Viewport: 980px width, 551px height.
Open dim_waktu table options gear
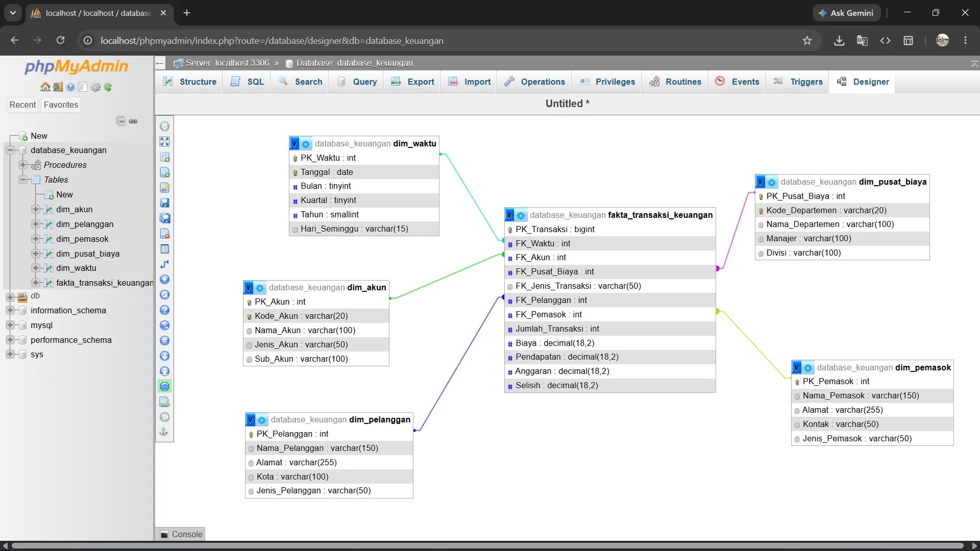click(306, 144)
